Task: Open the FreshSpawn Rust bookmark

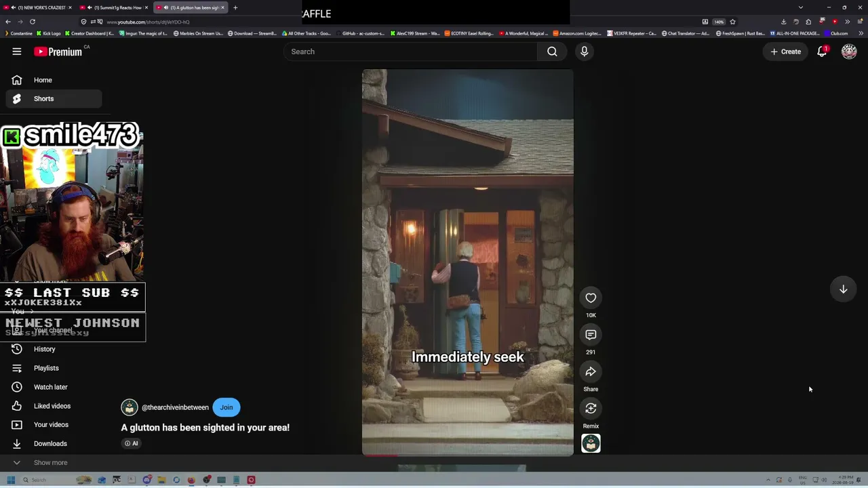Action: point(741,33)
